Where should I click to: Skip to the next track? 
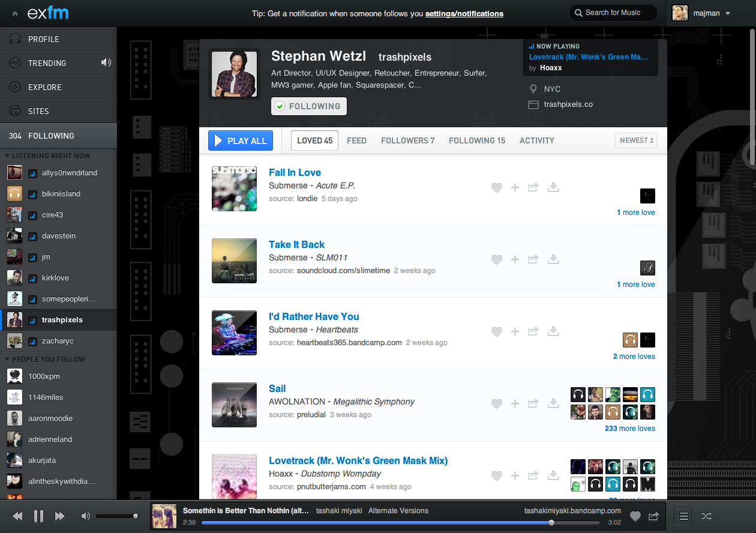(x=59, y=516)
